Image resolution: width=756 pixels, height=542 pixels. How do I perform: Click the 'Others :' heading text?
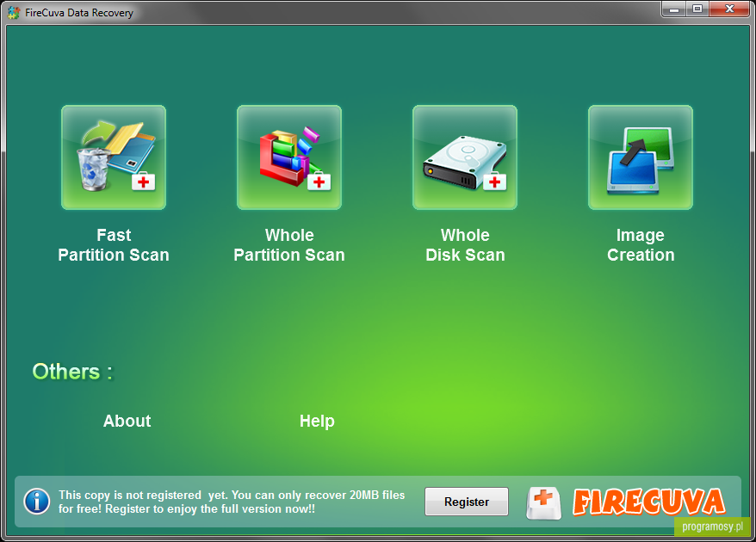[72, 372]
